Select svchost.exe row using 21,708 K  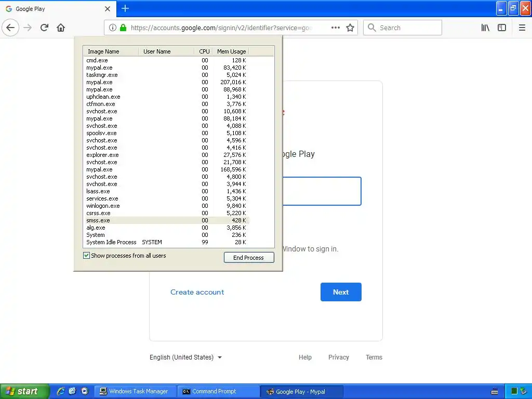166,162
